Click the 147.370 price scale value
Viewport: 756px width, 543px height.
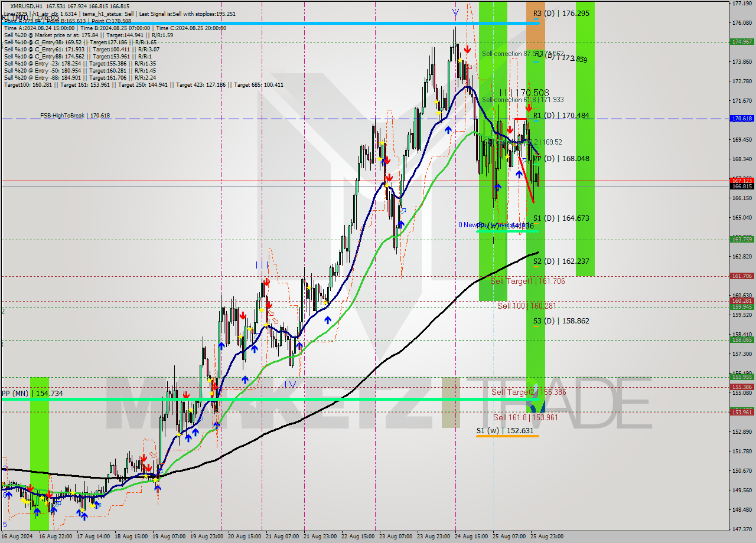point(742,529)
